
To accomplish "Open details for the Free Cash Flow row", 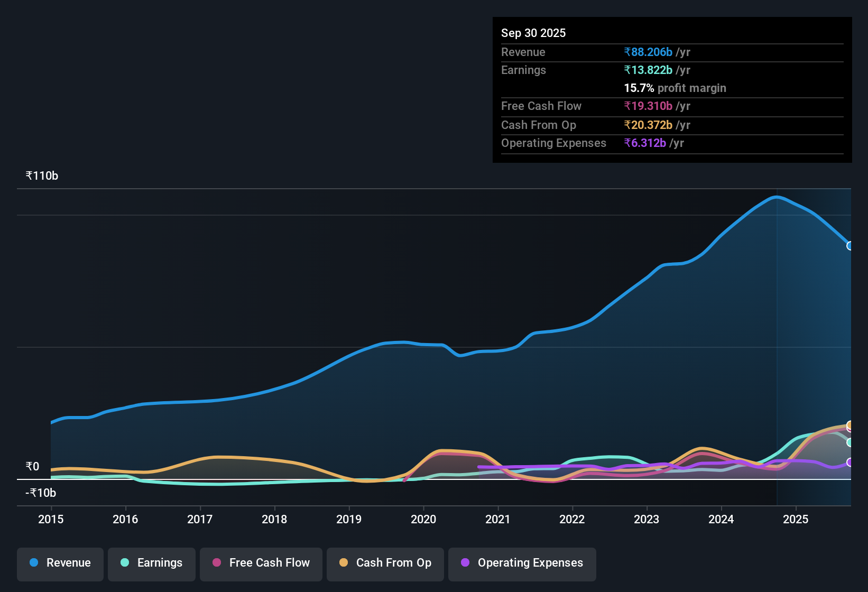I will tap(541, 106).
